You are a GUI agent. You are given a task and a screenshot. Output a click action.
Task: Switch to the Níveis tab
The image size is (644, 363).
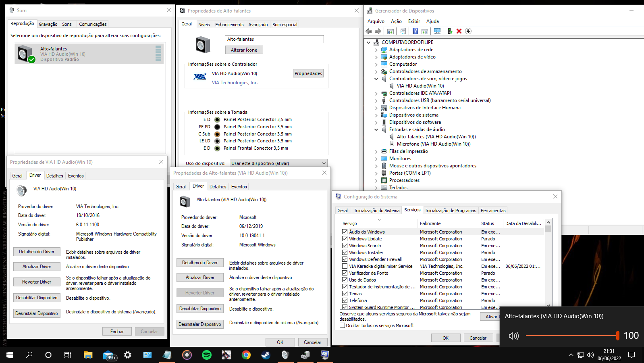click(204, 25)
